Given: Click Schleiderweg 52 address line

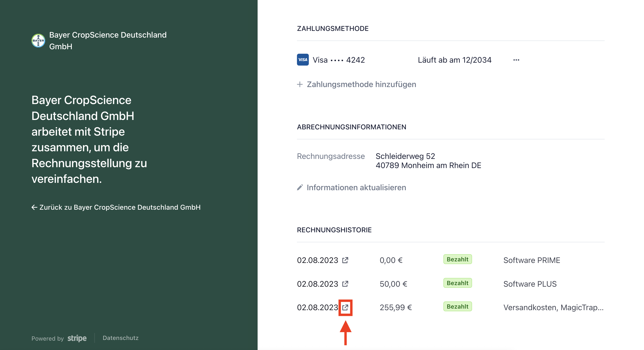Looking at the screenshot, I should pyautogui.click(x=405, y=156).
